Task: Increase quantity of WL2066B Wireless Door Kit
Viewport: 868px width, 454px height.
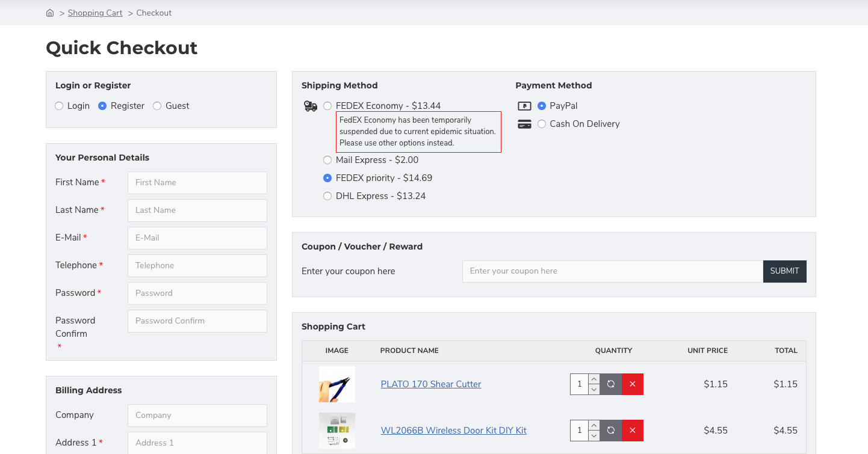Action: point(594,425)
